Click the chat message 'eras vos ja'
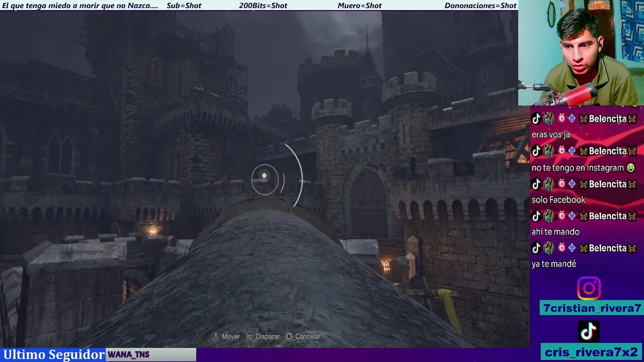The width and height of the screenshot is (644, 362). click(550, 135)
